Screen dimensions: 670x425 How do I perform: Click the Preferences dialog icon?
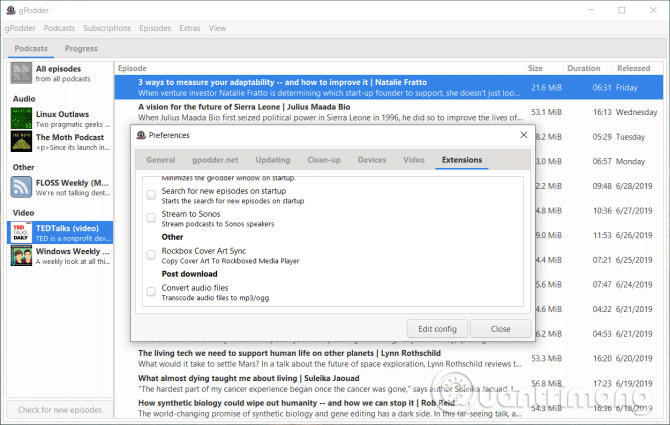click(x=141, y=135)
